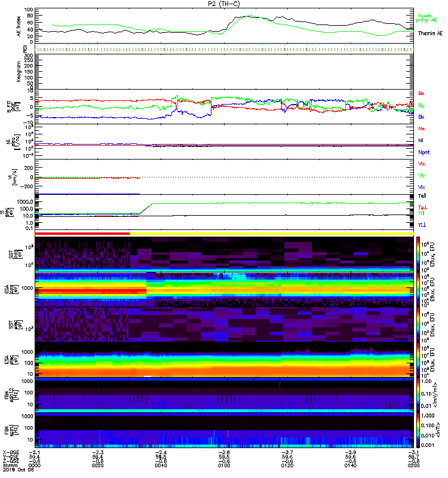Click the SST electron Eflux color bar
This screenshot has height=478, width=448.
[x=418, y=324]
